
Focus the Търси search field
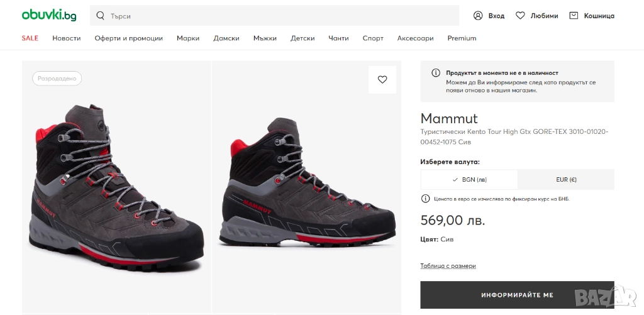tap(277, 16)
